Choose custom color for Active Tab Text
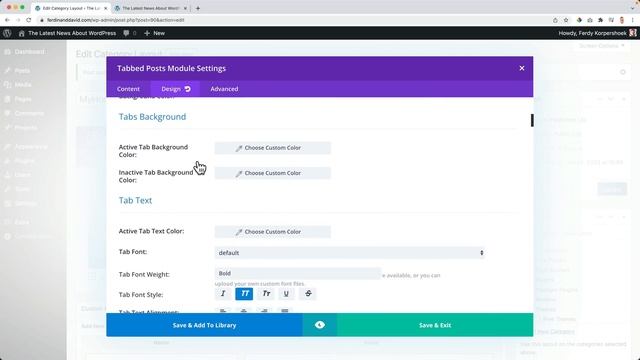The width and height of the screenshot is (640, 360). [x=273, y=232]
